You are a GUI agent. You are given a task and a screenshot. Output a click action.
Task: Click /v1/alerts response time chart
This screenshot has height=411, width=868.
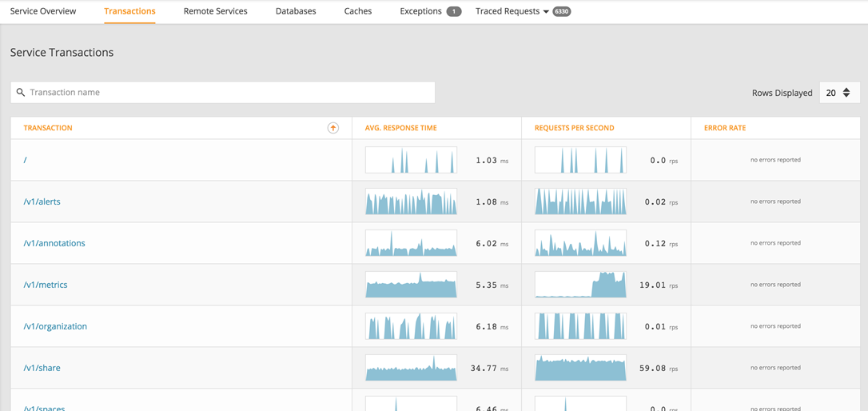coord(412,202)
